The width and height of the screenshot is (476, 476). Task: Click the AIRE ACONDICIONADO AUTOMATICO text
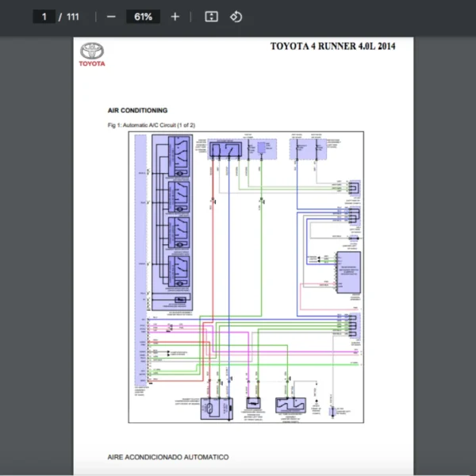click(x=168, y=457)
